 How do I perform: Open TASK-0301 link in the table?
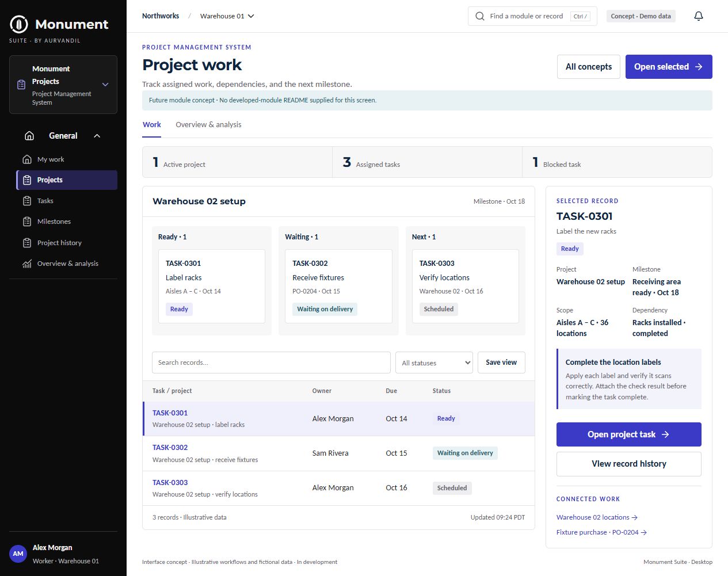pyautogui.click(x=170, y=413)
